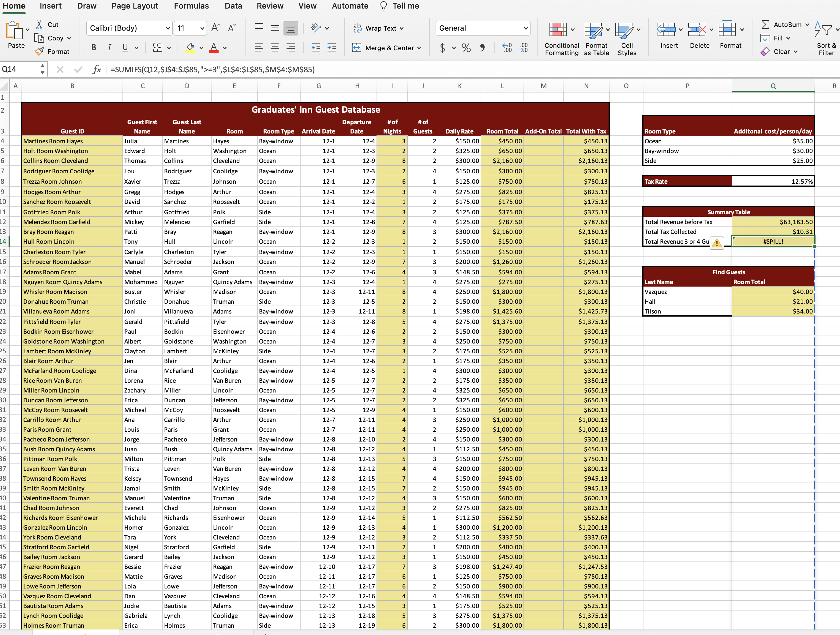The width and height of the screenshot is (840, 635).
Task: Open the General number format dropdown
Action: pos(526,28)
